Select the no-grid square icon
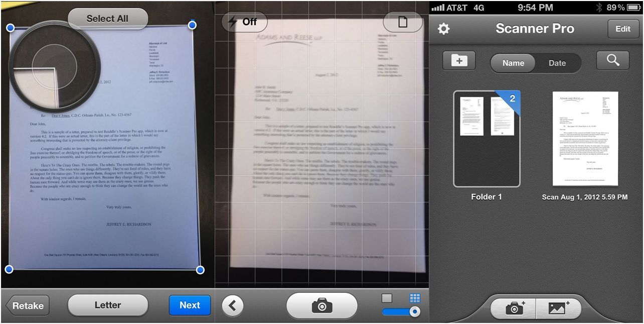This screenshot has height=324, width=644. click(x=387, y=298)
